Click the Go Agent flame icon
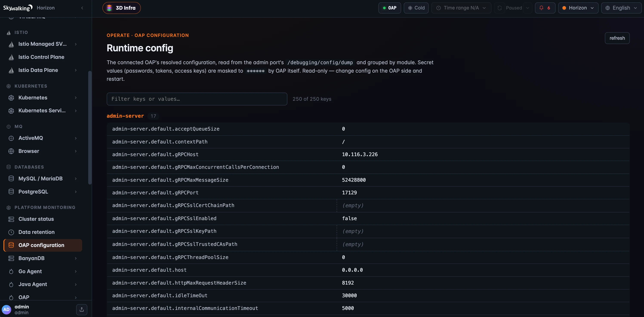This screenshot has width=644, height=317. pos(11,271)
